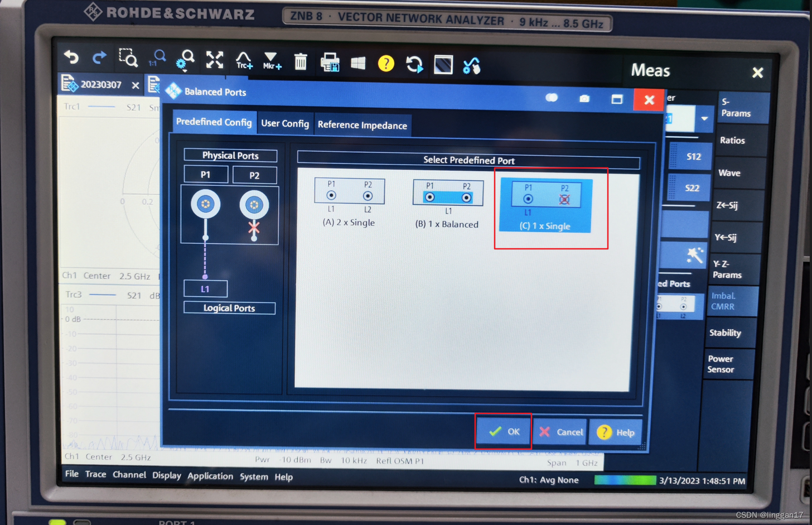This screenshot has width=812, height=525.
Task: Select (B) 1 x Balanced port configuration
Action: [x=447, y=204]
